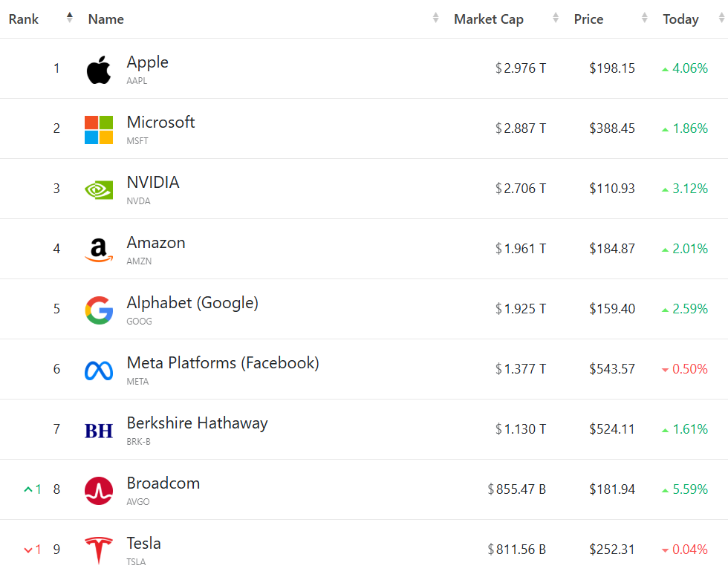Click the blue Meta infinity logo
The height and width of the screenshot is (577, 728).
[x=99, y=371]
